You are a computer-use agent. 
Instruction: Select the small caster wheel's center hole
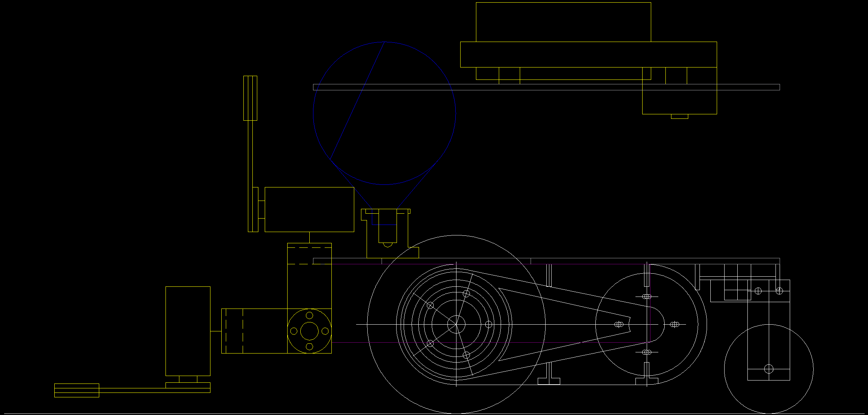click(768, 369)
